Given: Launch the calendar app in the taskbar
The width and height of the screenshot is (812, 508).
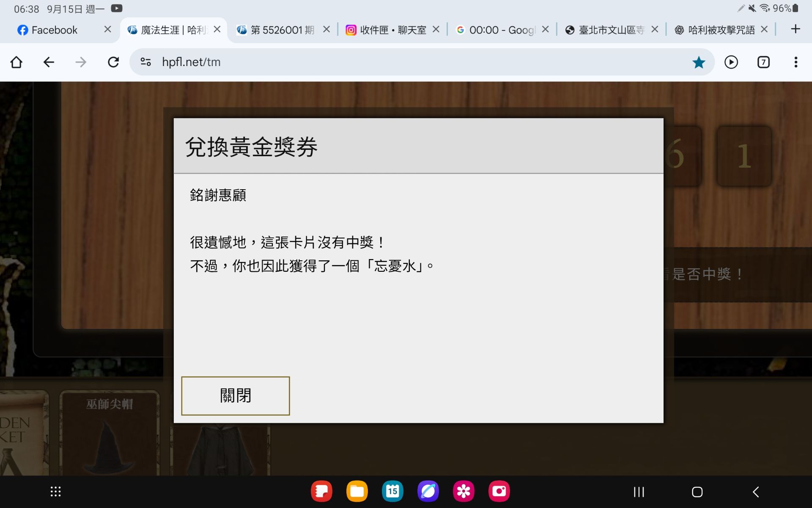Looking at the screenshot, I should tap(392, 491).
